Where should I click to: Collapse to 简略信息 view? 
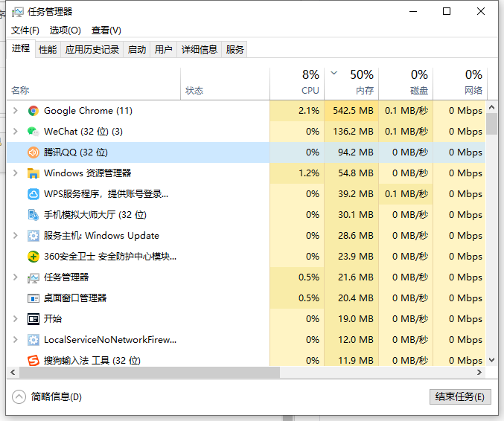tap(48, 396)
